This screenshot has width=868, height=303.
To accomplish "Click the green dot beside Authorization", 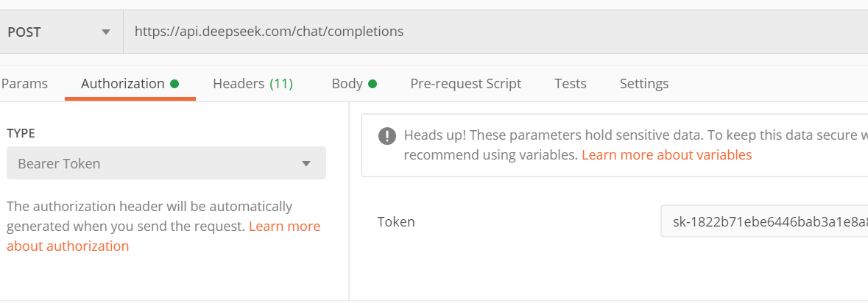I will 174,84.
